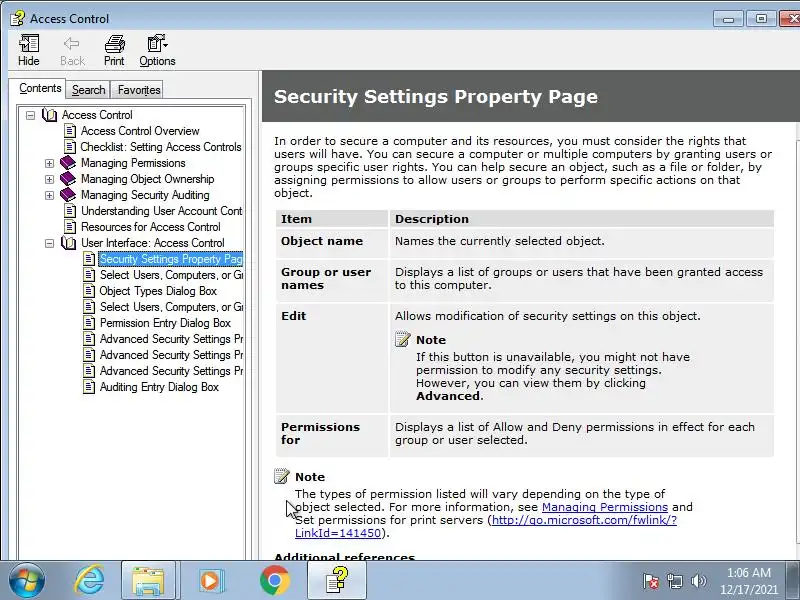Open the Options toolbar menu

tap(157, 51)
